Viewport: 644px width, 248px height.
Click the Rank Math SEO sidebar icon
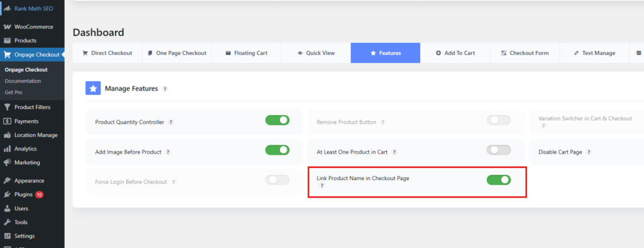point(7,8)
